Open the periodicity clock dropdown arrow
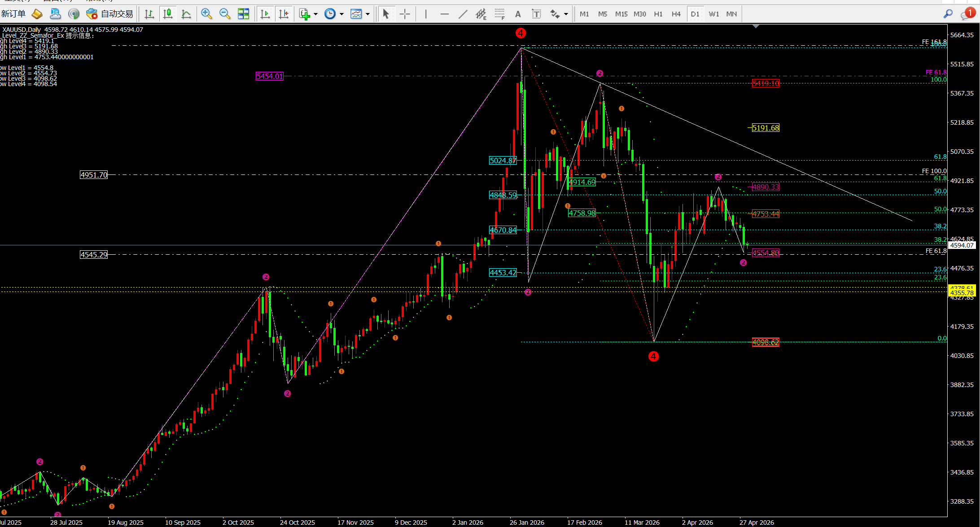 (x=341, y=14)
